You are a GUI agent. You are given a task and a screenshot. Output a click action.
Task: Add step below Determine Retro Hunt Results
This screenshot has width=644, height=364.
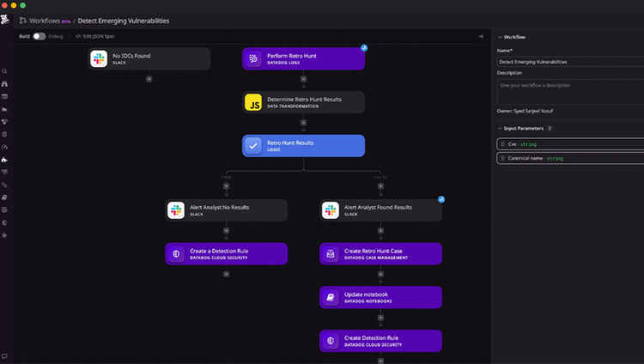click(x=303, y=123)
